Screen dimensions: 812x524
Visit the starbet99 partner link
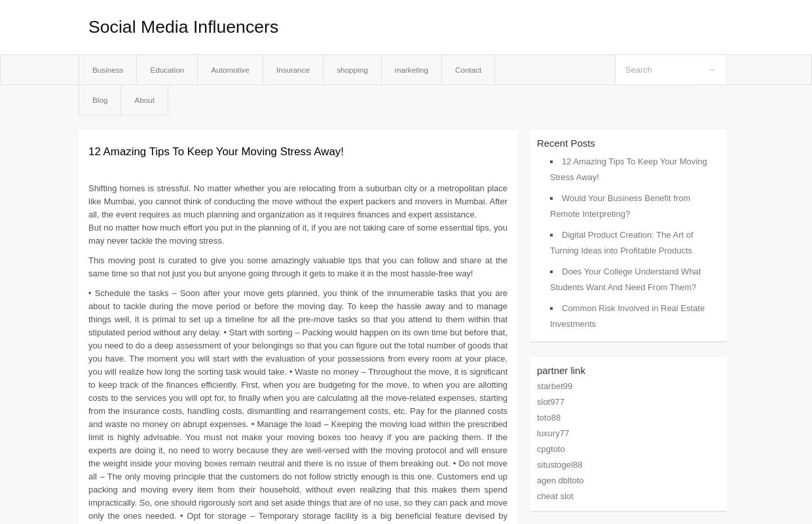coord(555,386)
